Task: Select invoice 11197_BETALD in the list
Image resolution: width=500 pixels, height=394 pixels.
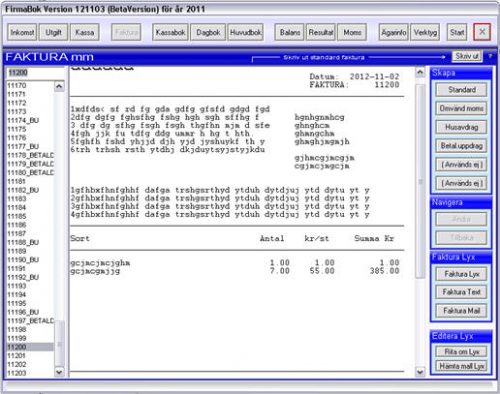Action: point(30,321)
